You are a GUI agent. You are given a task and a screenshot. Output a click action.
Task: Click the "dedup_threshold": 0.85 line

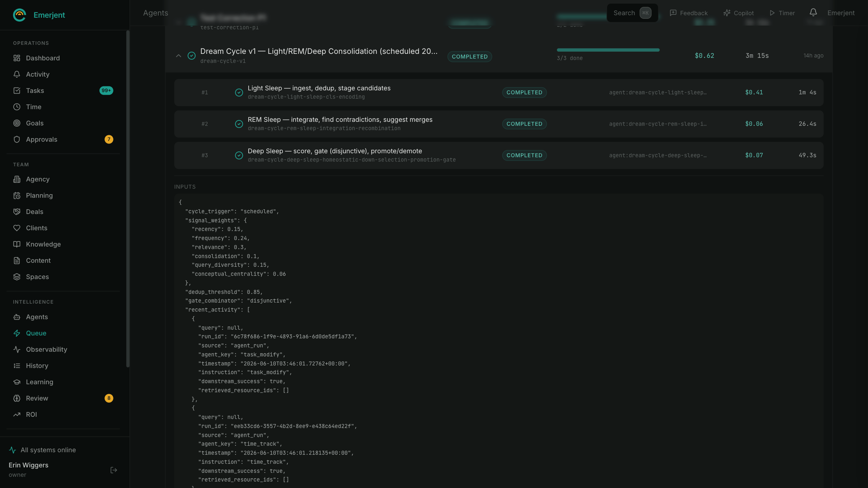tap(224, 292)
